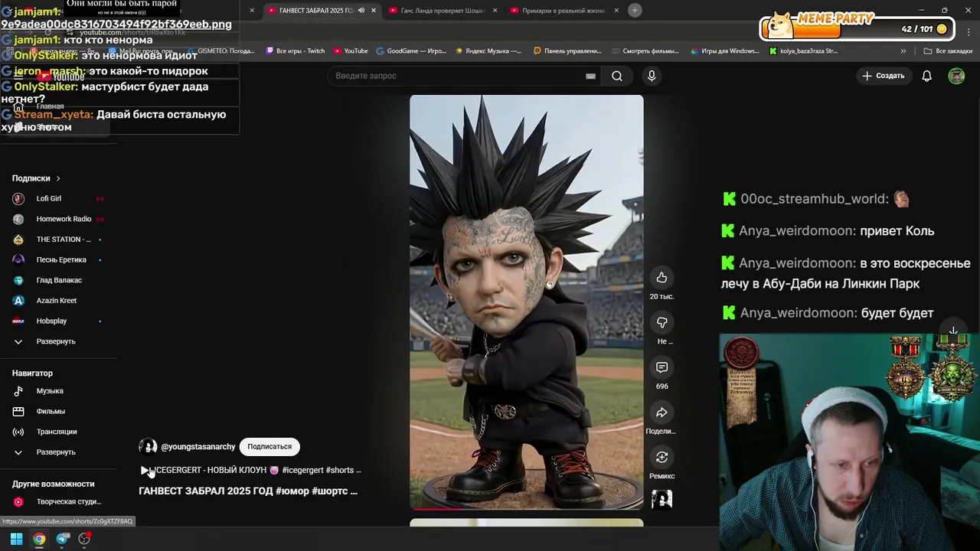The height and width of the screenshot is (551, 980).
Task: Switch to the ГАНВЕСТ ЗАБРАЛ 2025 tab
Action: [x=315, y=10]
